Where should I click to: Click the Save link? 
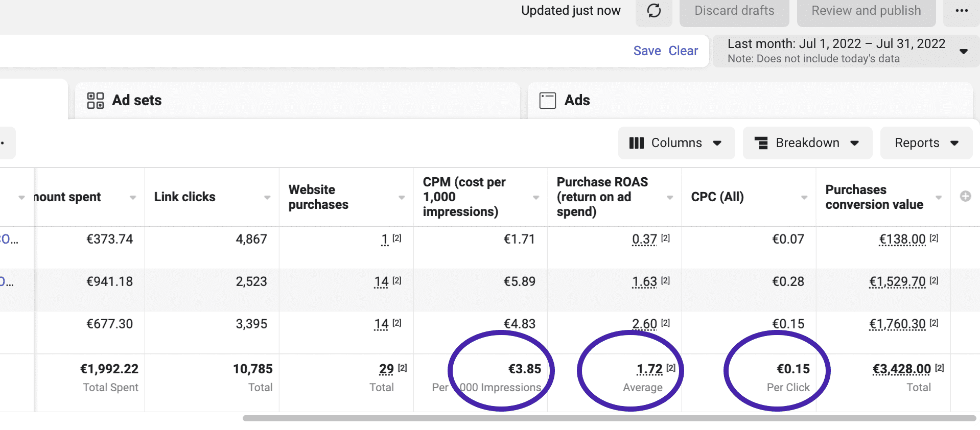[x=647, y=51]
